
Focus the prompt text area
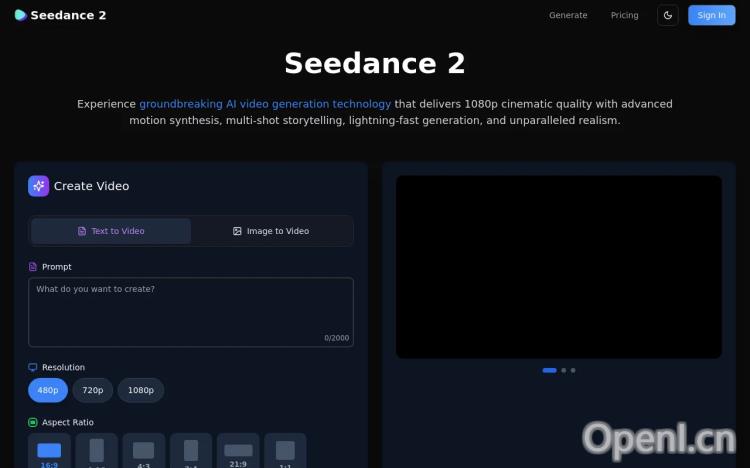pos(191,312)
